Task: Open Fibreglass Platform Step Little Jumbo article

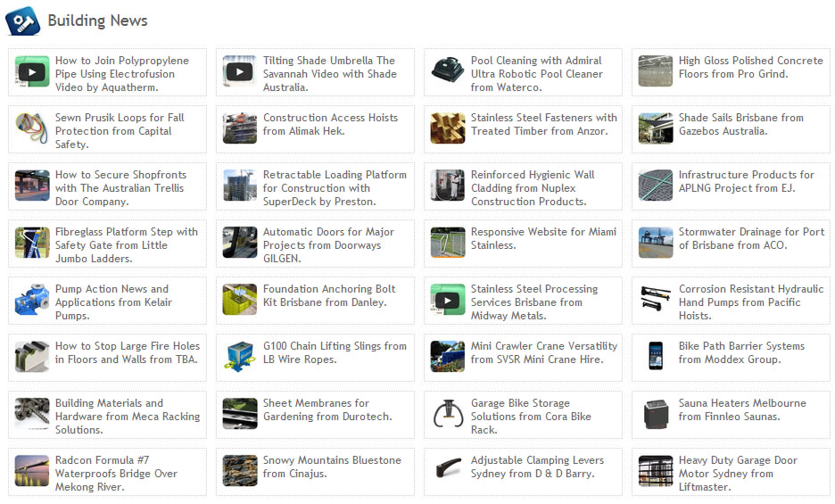Action: pyautogui.click(x=126, y=245)
